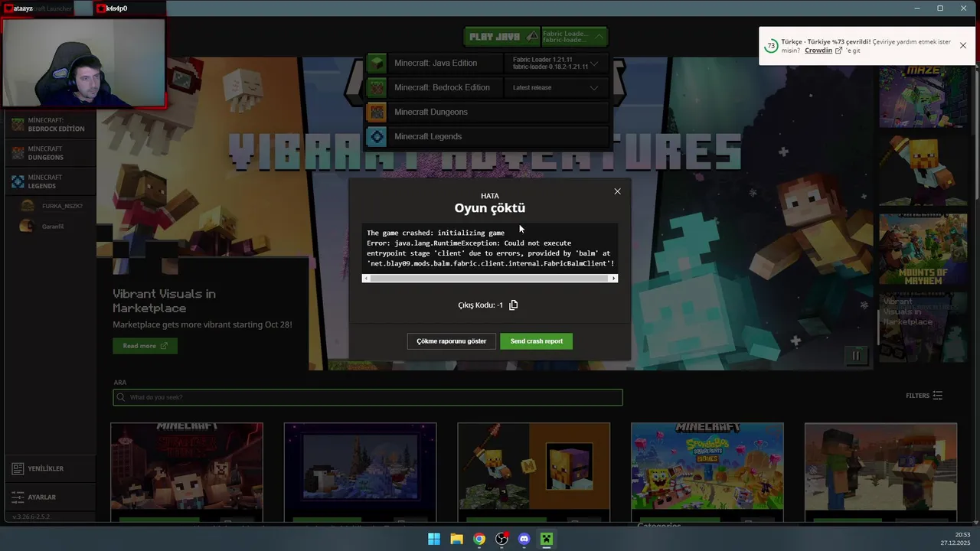Dismiss the Türkçe translation notification
Screen dimensions: 980x551
pos(962,45)
